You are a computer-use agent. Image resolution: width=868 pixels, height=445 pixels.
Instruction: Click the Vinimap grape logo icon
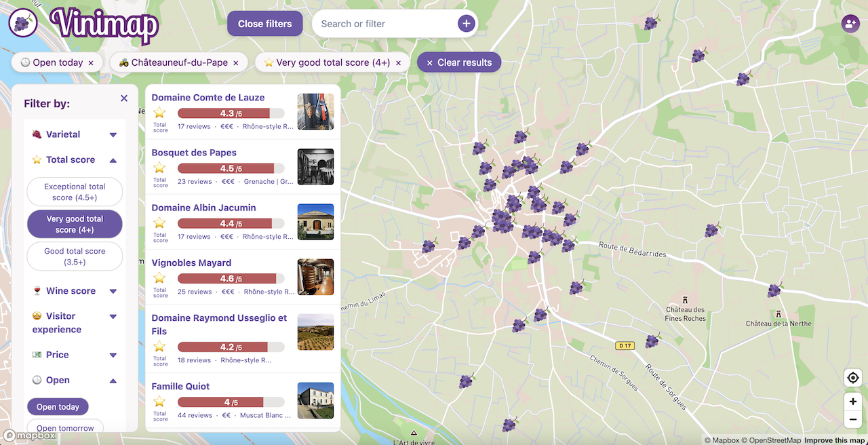22,24
